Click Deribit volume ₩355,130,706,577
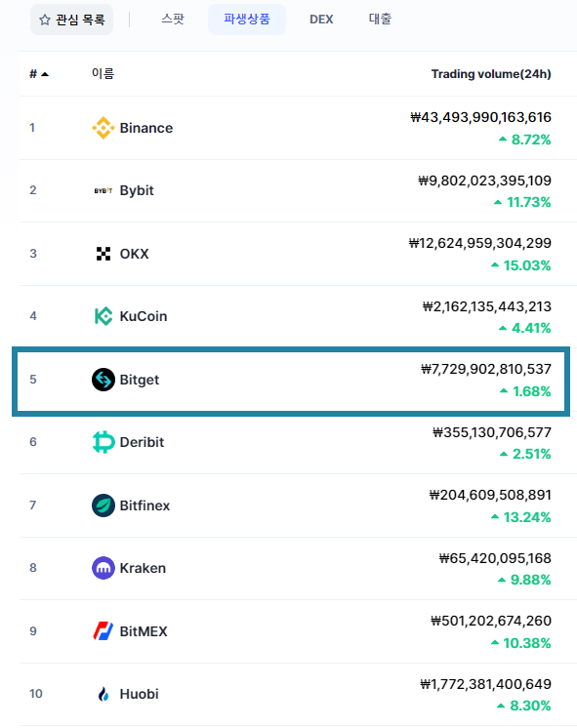577x728 pixels. (x=492, y=431)
